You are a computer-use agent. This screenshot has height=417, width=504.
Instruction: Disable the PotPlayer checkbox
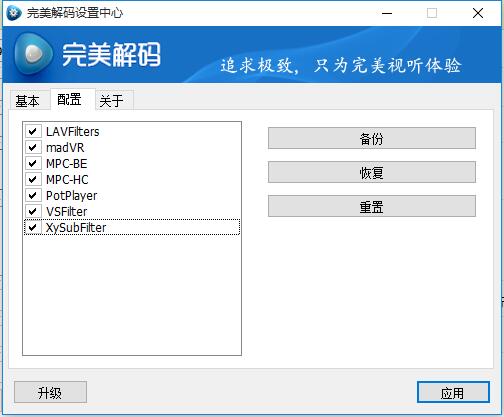pos(33,195)
